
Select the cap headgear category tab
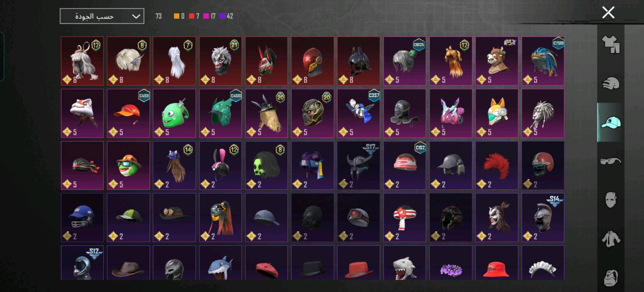pos(611,122)
